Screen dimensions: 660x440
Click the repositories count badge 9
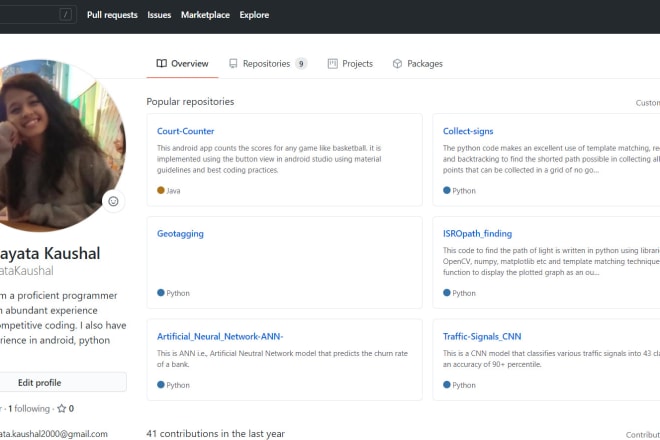coord(301,64)
